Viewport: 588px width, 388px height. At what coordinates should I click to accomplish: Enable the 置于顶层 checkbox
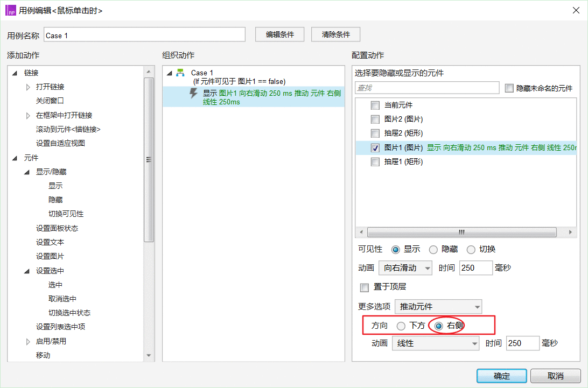coord(364,287)
